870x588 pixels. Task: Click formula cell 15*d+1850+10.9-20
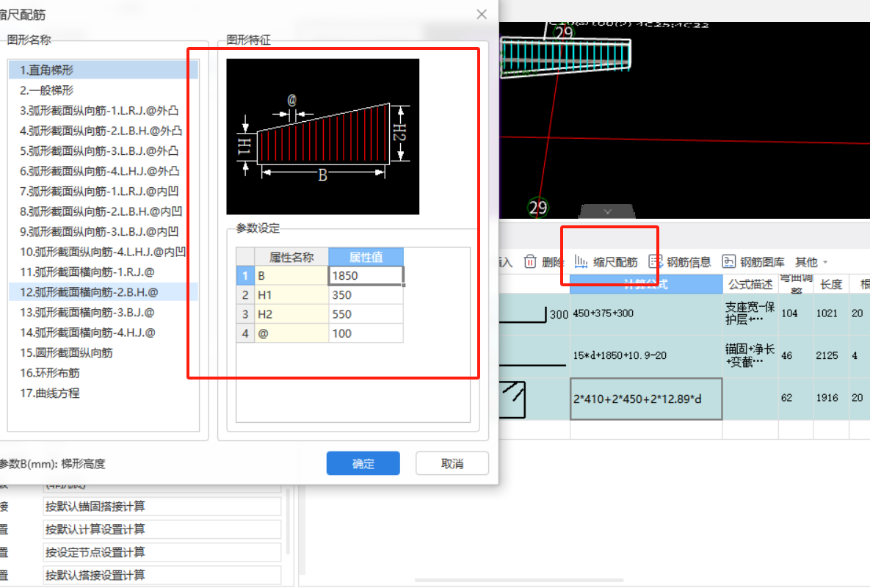point(646,355)
